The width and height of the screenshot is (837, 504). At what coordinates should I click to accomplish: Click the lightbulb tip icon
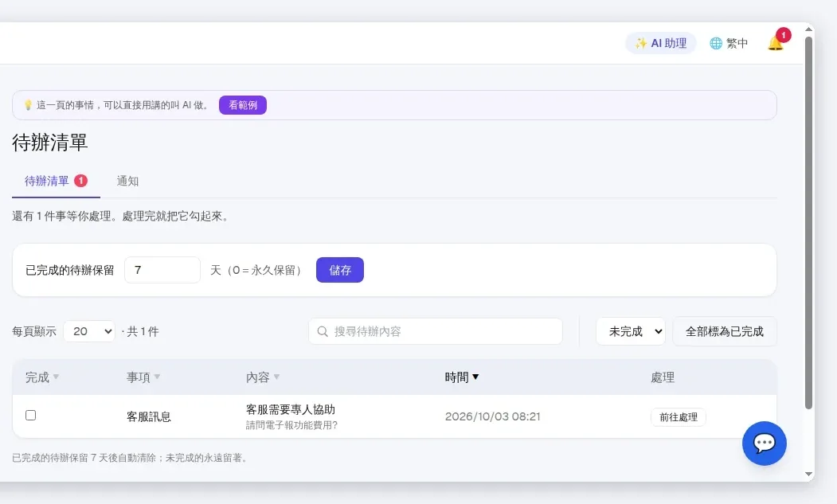(29, 105)
